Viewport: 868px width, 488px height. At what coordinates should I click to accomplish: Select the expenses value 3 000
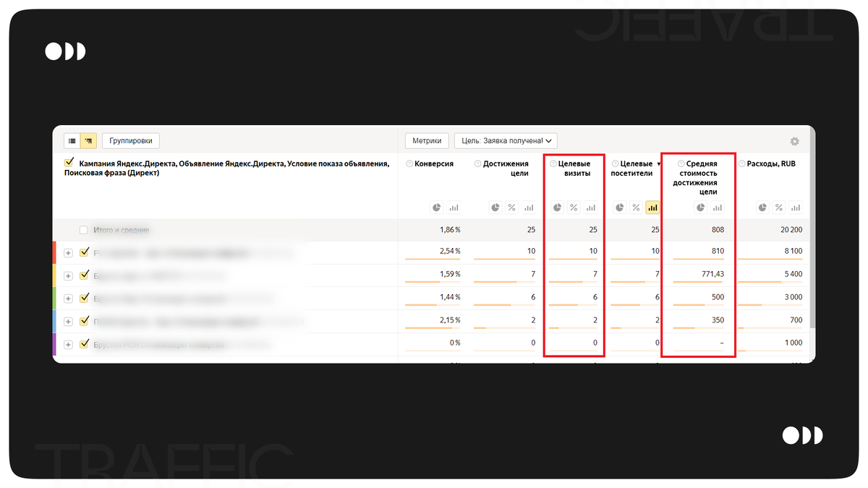(x=793, y=297)
